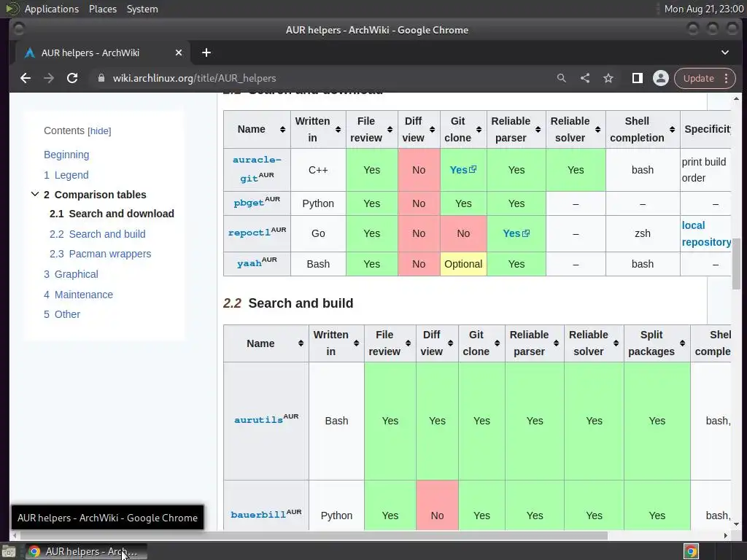Screen dimensions: 747x560
Task: Follow the external Yes link for auracle-git Git clone
Action: (x=463, y=170)
